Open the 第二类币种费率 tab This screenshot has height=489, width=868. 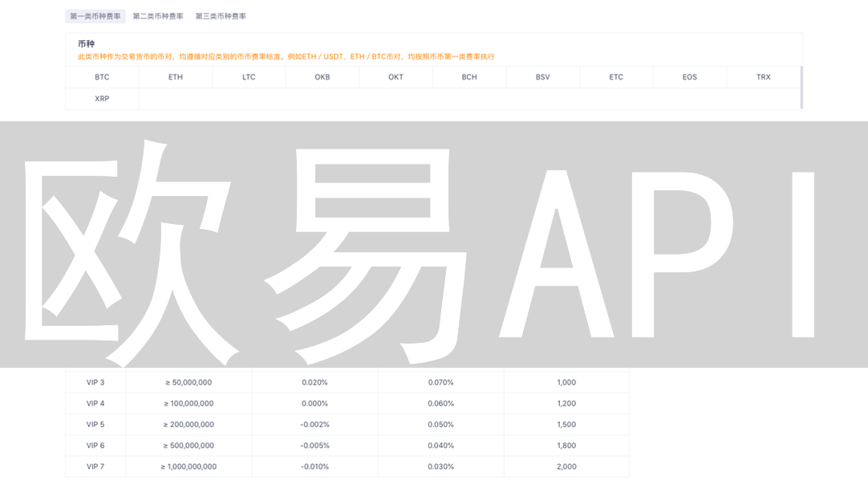coord(158,16)
